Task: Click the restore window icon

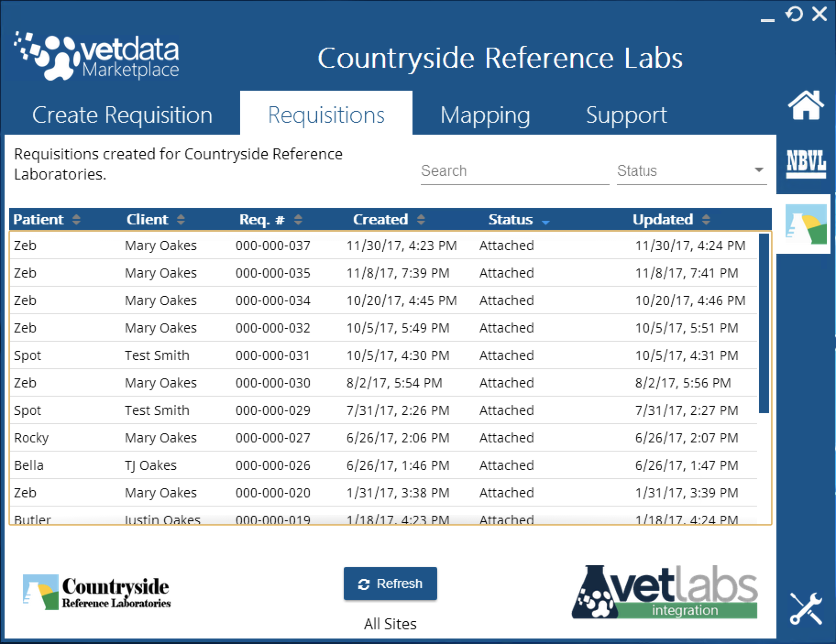Action: click(794, 14)
